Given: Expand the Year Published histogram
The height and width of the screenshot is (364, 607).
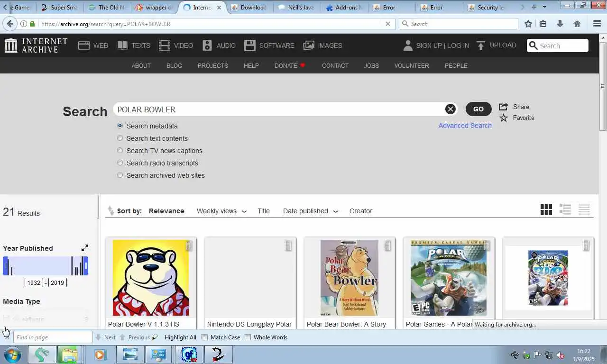Looking at the screenshot, I should coord(85,248).
